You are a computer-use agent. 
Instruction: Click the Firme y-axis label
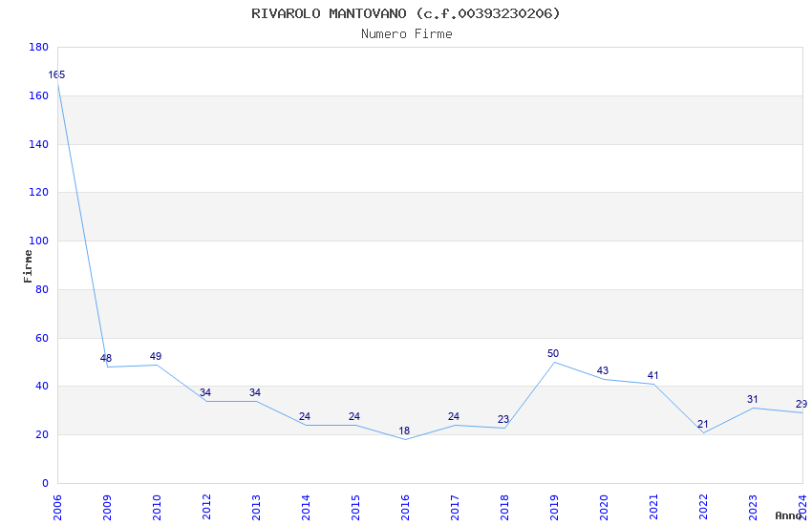28,266
